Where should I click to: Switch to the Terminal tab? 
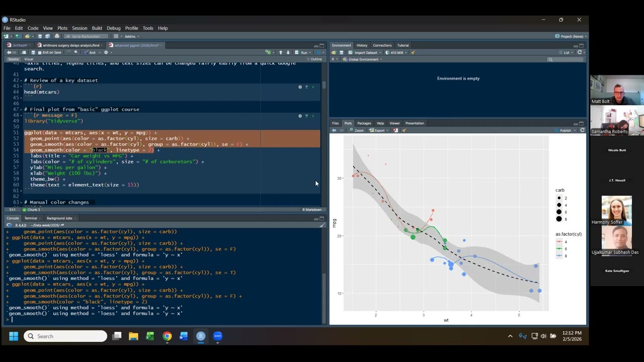(x=31, y=218)
